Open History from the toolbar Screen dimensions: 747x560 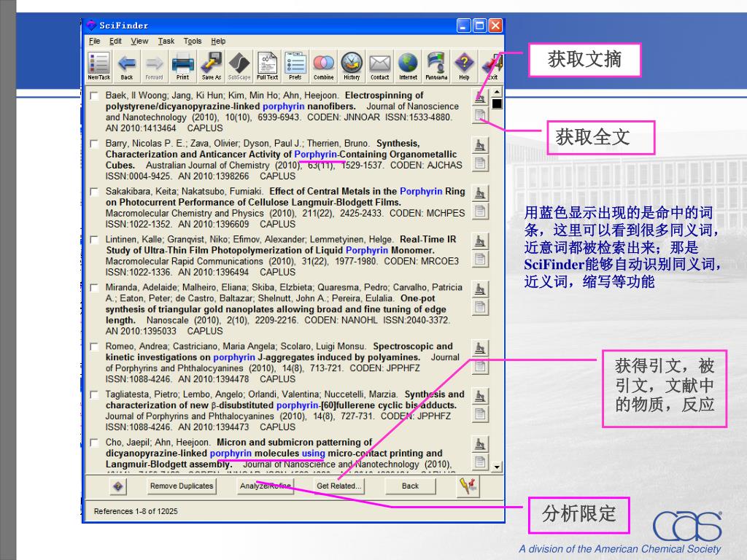[x=352, y=66]
